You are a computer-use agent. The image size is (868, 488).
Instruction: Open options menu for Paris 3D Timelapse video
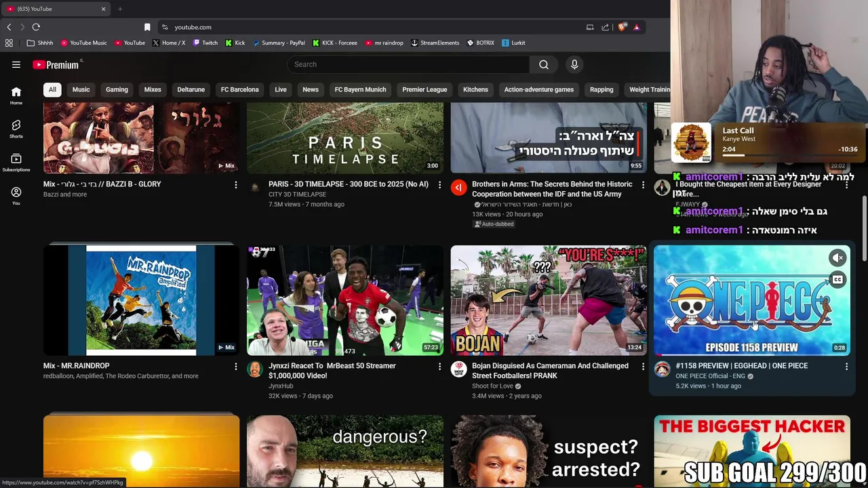(439, 184)
